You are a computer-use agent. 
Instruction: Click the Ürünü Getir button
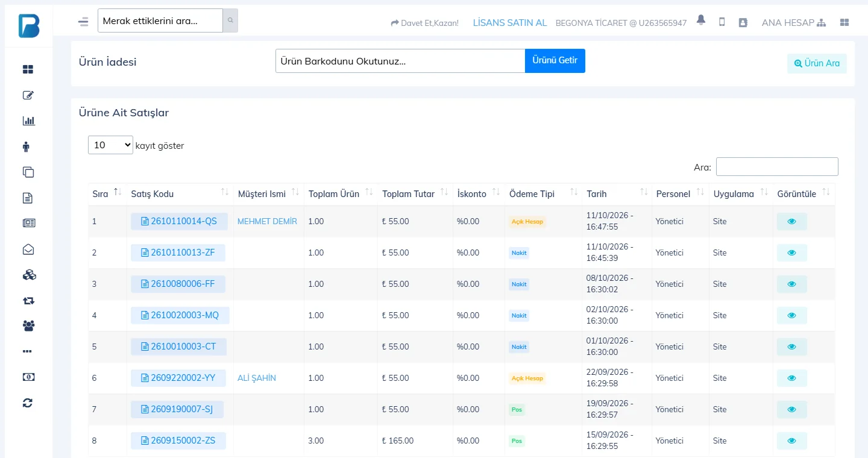(555, 61)
